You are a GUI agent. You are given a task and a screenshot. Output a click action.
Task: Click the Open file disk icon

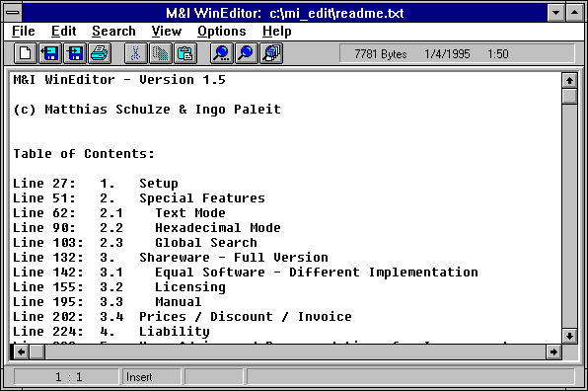point(50,53)
